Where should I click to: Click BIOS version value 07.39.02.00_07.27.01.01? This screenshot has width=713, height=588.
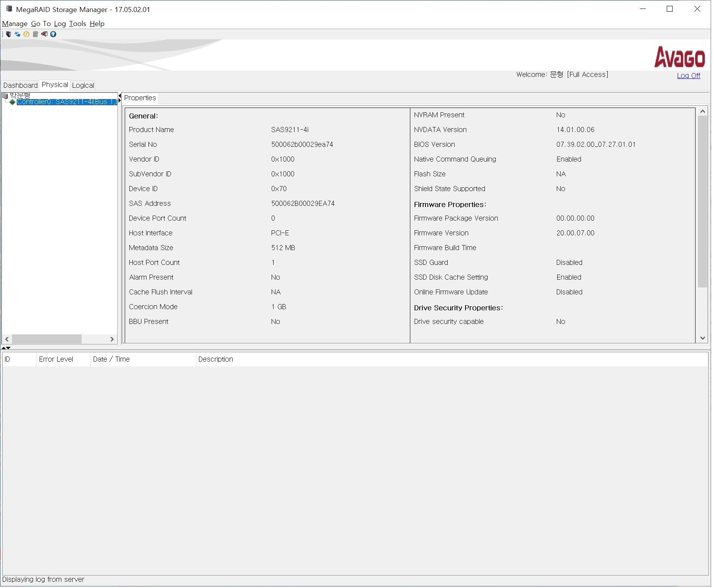pyautogui.click(x=596, y=144)
